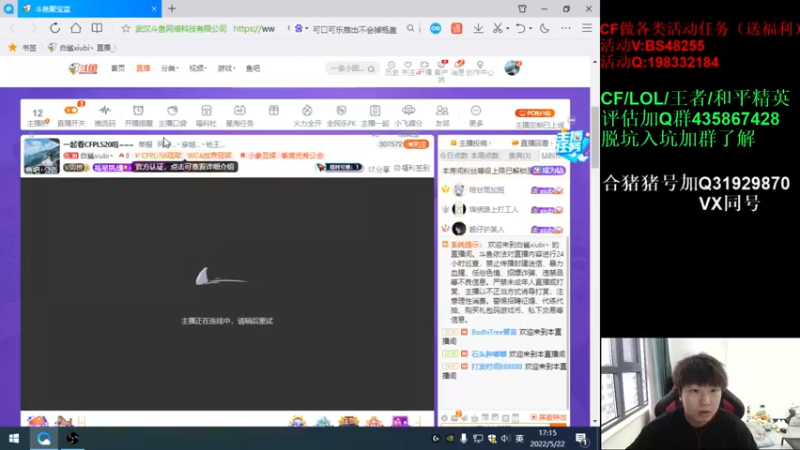Open the blue infinity extension icon

coord(435,29)
